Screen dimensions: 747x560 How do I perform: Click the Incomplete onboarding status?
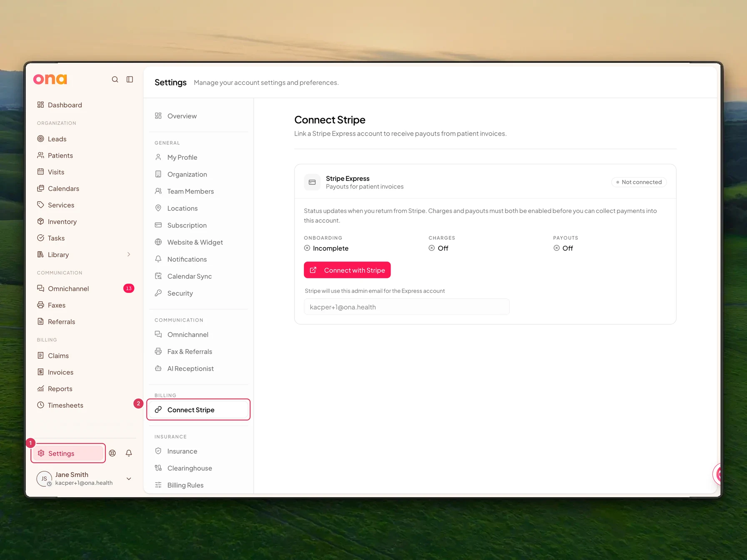[326, 248]
